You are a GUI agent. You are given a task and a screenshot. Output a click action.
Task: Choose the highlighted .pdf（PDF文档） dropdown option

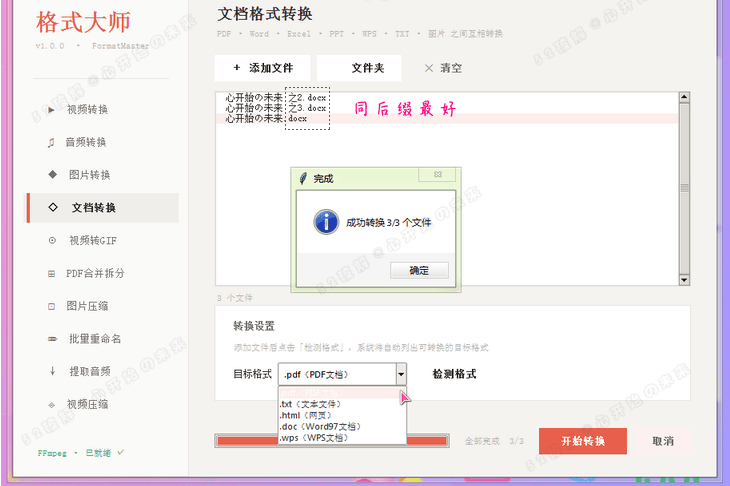click(x=340, y=393)
